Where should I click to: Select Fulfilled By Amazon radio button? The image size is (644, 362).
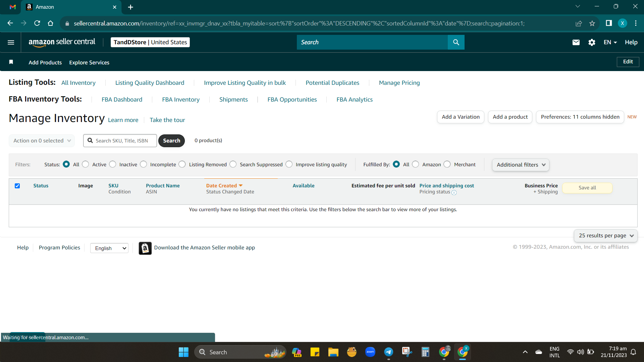416,164
